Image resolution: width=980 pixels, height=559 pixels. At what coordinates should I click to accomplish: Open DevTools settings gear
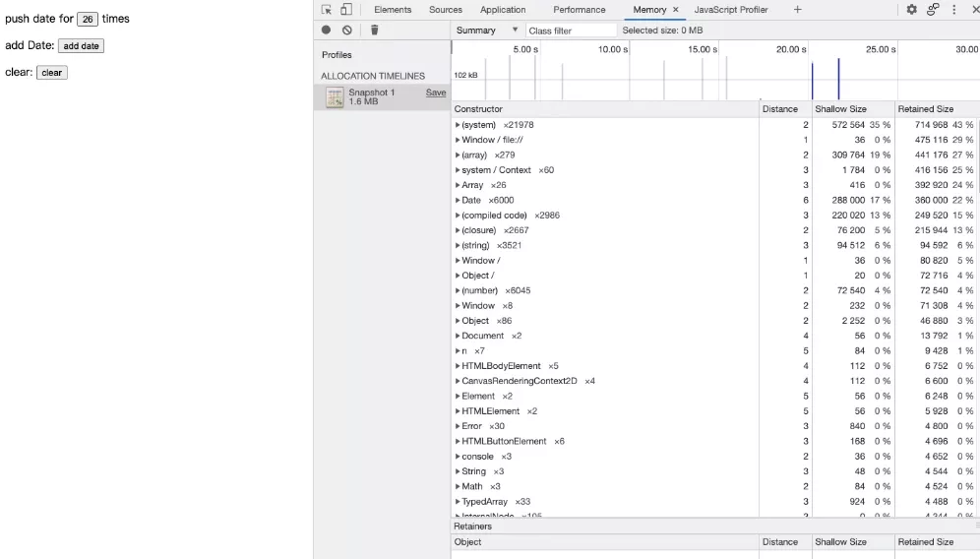pos(912,10)
